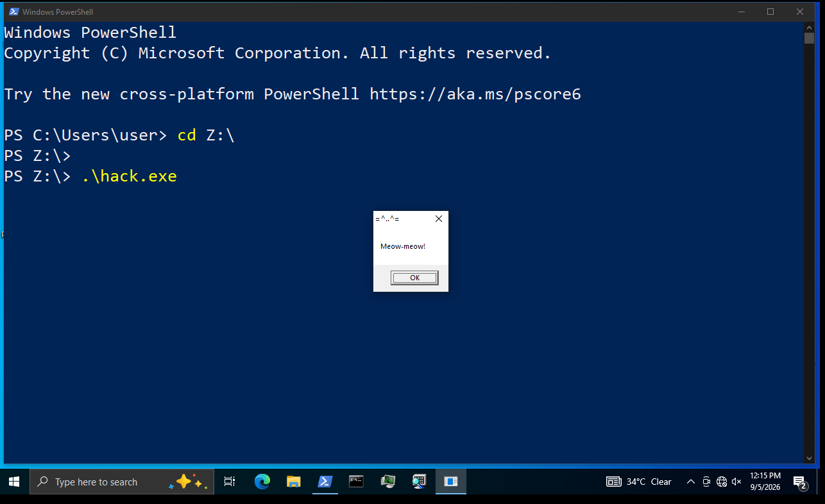The height and width of the screenshot is (504, 825).
Task: Close the Windows PowerShell window
Action: pos(800,12)
